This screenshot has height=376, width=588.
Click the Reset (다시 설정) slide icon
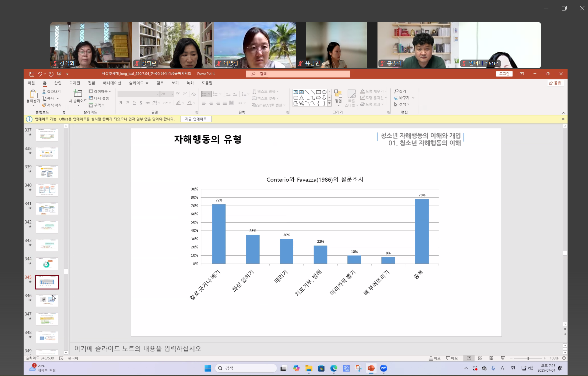pos(91,98)
